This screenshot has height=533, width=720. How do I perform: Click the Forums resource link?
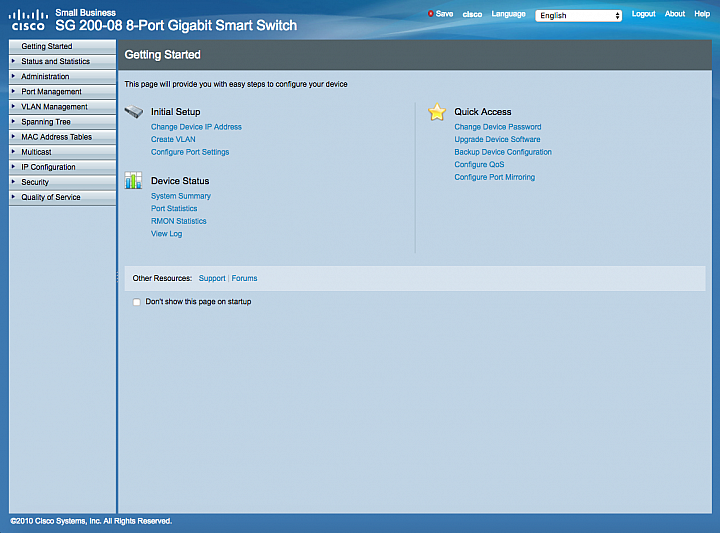244,278
